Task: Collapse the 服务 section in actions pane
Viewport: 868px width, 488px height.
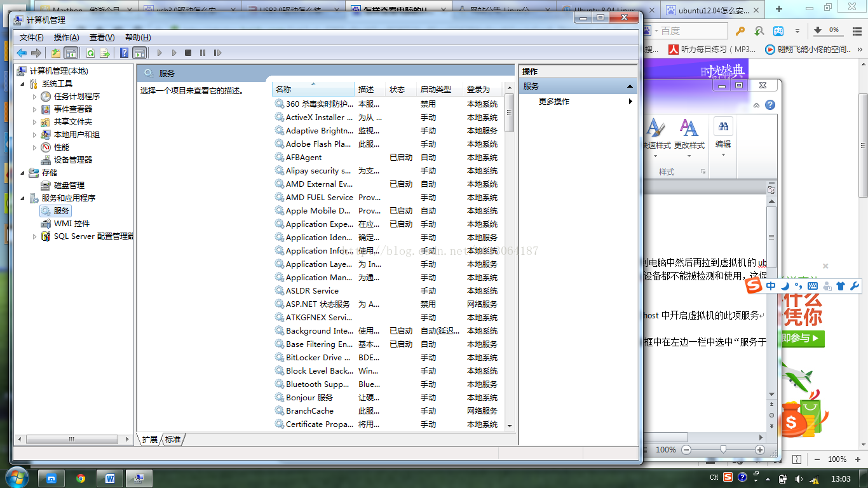Action: [630, 86]
